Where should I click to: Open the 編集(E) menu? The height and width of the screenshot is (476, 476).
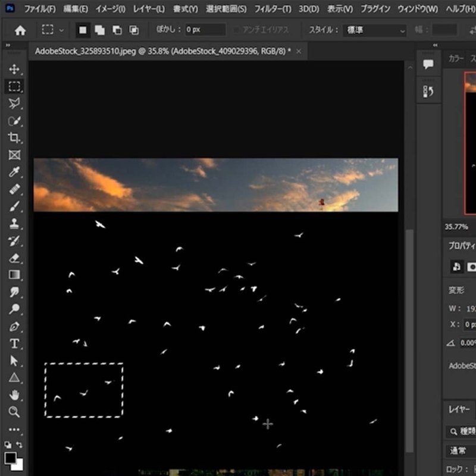pyautogui.click(x=76, y=9)
